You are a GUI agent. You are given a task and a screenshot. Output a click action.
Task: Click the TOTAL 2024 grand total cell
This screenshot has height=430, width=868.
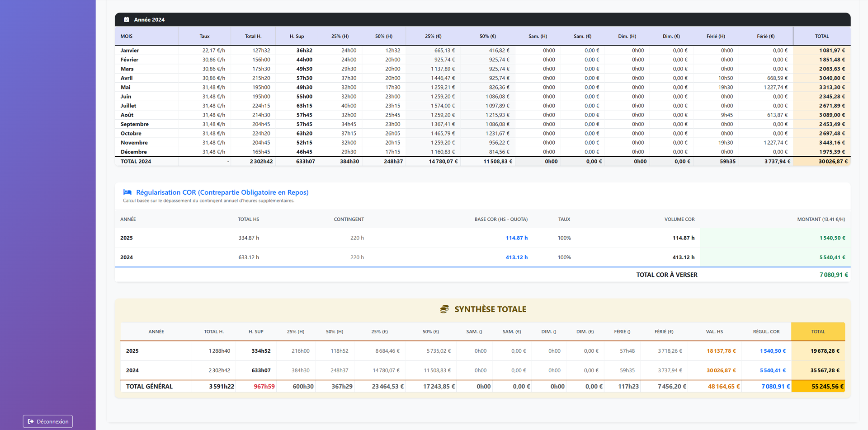pos(833,161)
